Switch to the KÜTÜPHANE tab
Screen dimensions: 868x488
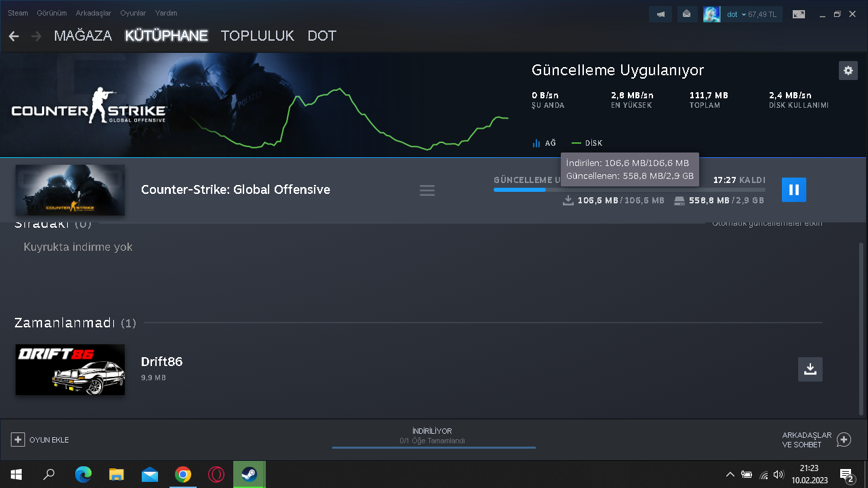[x=166, y=36]
